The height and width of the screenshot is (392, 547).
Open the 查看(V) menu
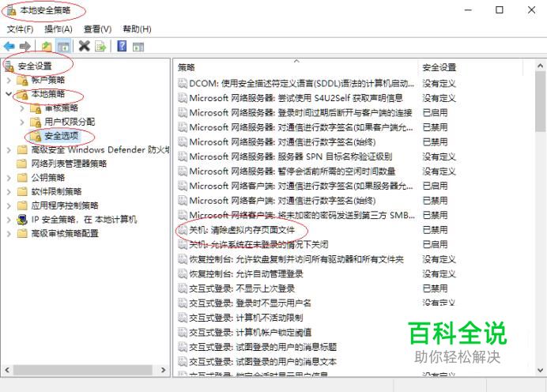[x=97, y=29]
